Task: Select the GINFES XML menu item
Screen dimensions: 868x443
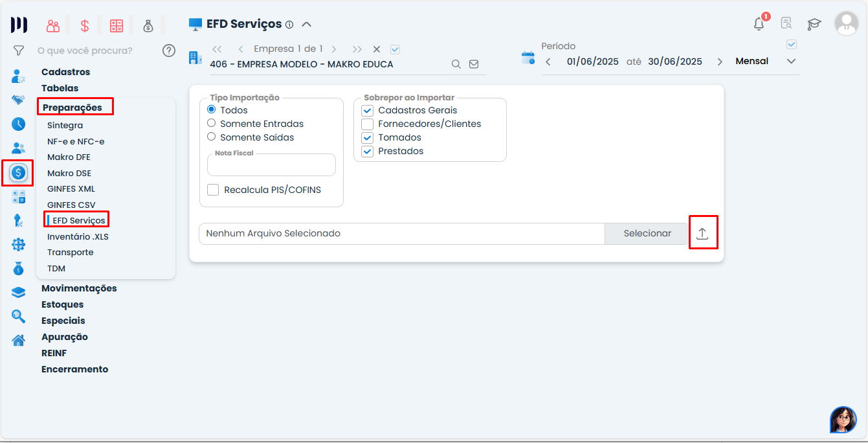Action: tap(71, 189)
